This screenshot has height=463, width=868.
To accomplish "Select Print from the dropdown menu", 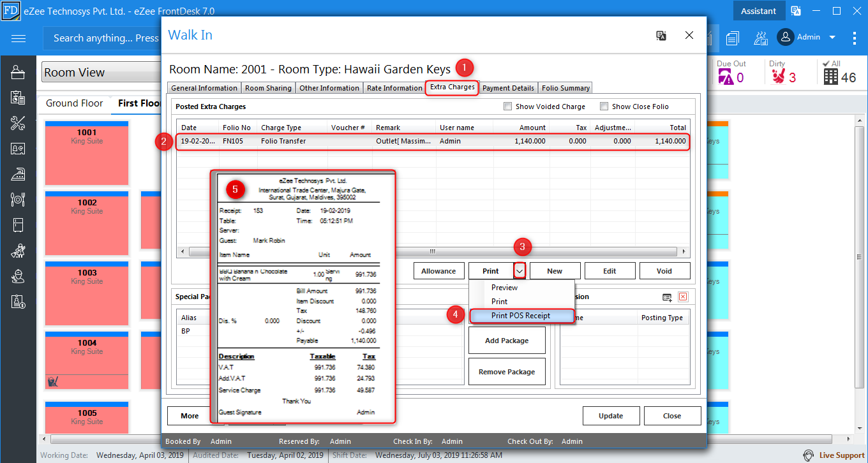I will [522, 302].
